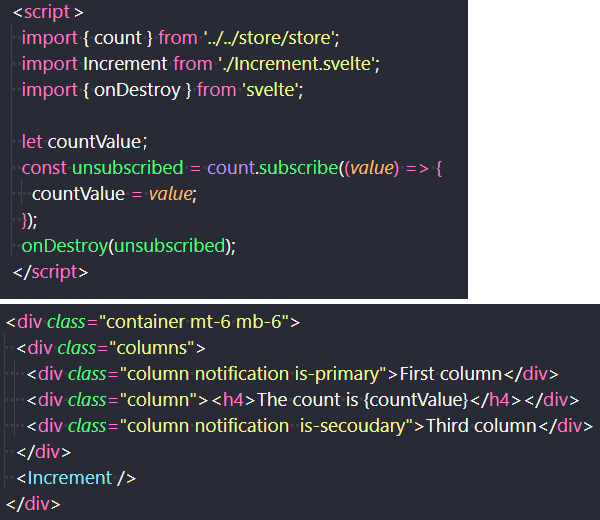
Task: Click the closing '});' line
Action: pyautogui.click(x=29, y=220)
